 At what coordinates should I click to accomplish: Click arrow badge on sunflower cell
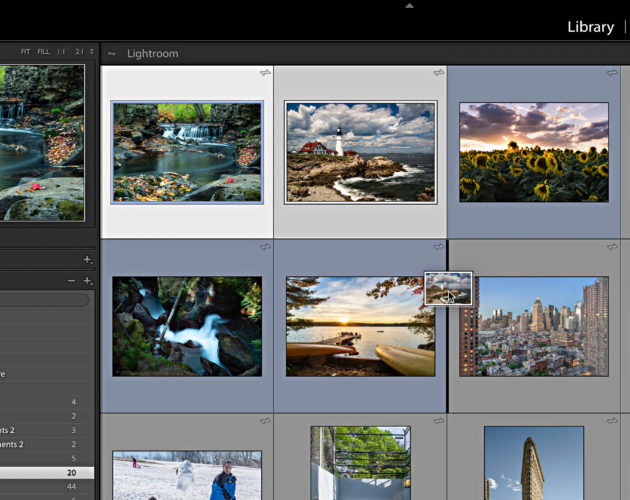pyautogui.click(x=612, y=73)
